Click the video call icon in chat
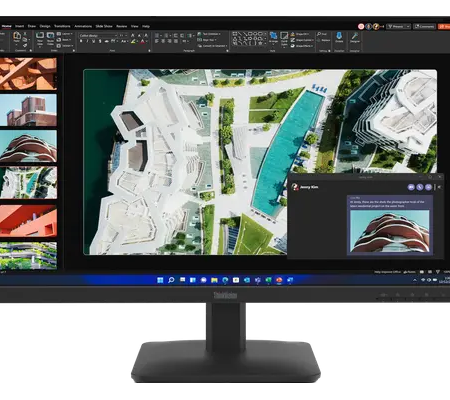The width and height of the screenshot is (450, 400). (x=411, y=187)
